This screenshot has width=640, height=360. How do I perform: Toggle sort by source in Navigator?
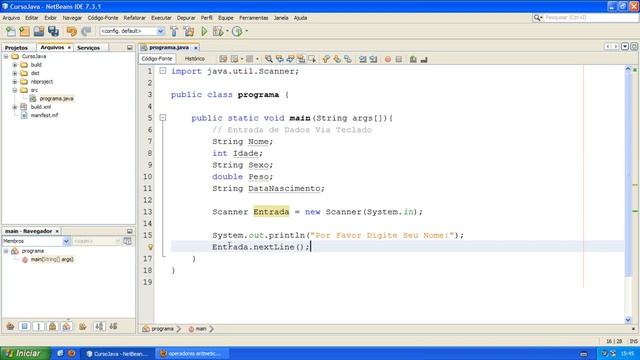tap(113, 326)
